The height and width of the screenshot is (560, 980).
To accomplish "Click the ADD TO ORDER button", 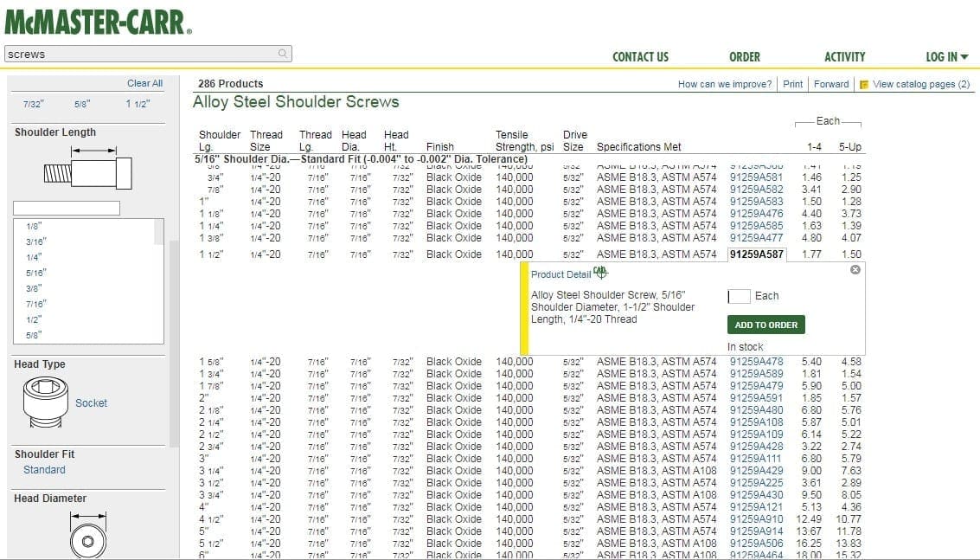I will (766, 325).
